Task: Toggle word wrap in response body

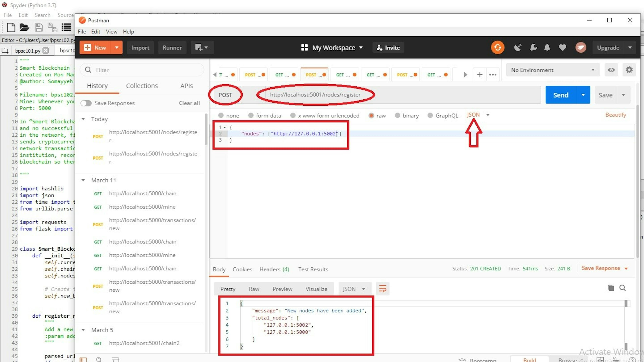Action: (x=383, y=289)
